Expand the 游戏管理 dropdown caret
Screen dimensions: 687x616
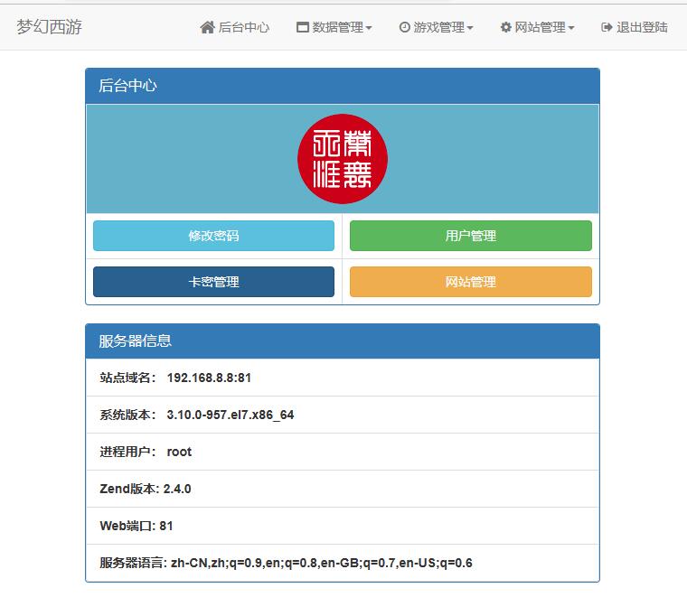(x=470, y=28)
